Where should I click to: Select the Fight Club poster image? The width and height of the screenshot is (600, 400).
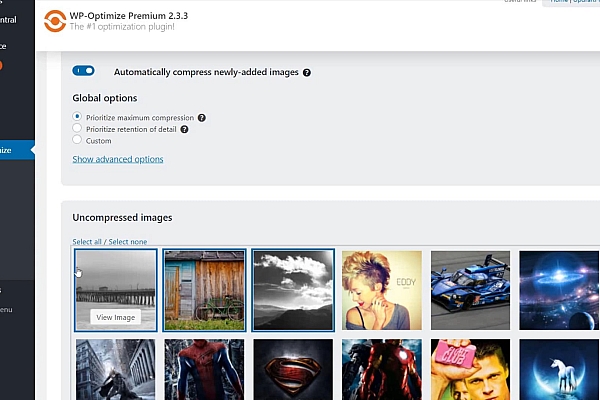(470, 369)
